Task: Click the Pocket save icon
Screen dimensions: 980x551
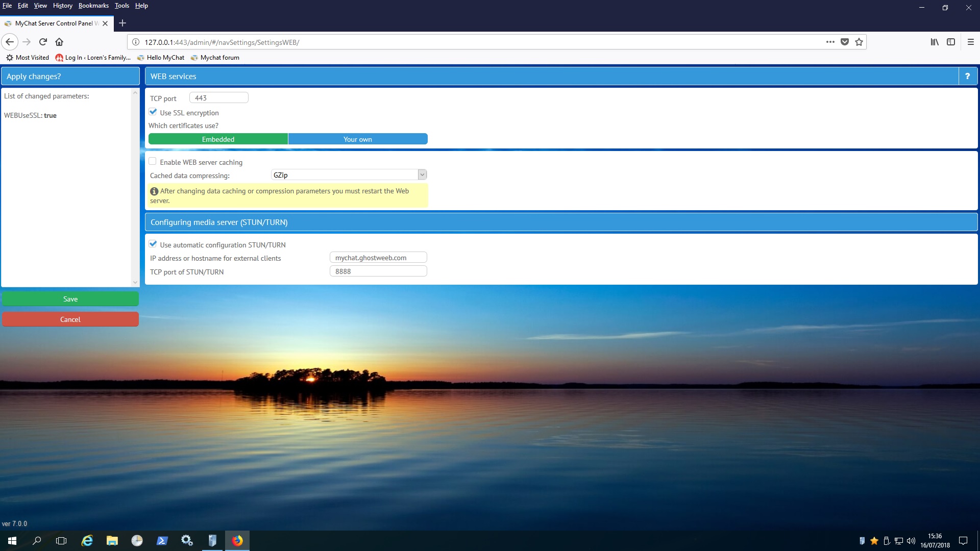Action: tap(845, 42)
